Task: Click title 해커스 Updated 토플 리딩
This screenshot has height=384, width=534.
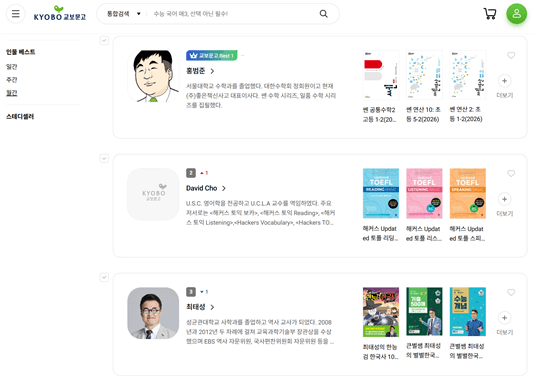Action: (x=380, y=233)
